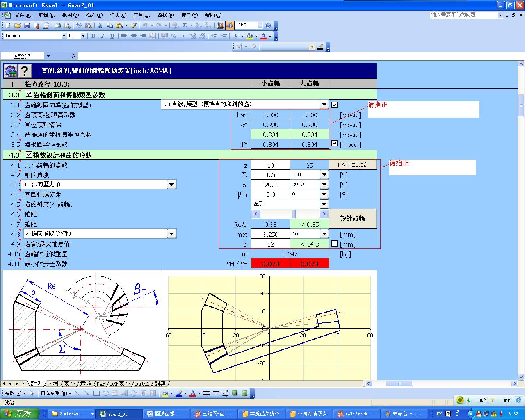This screenshot has width=525, height=420.
Task: Click the Paste clipboard icon
Action: point(119,25)
